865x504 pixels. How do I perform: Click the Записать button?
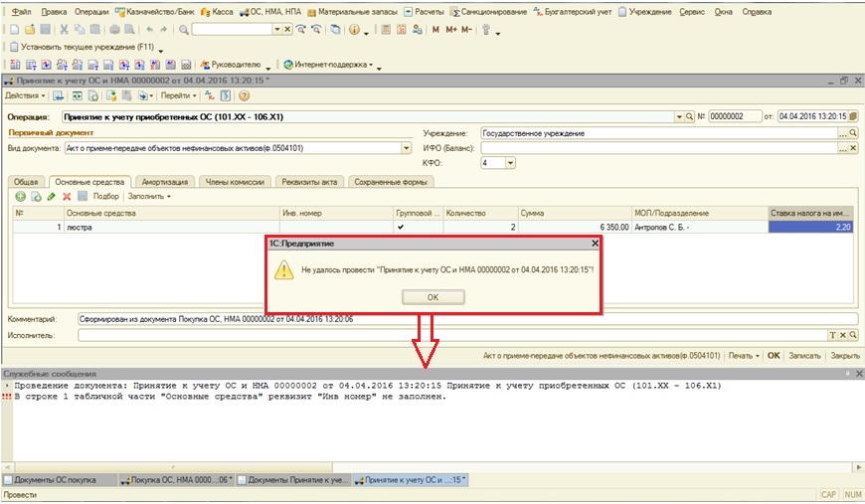coord(804,356)
